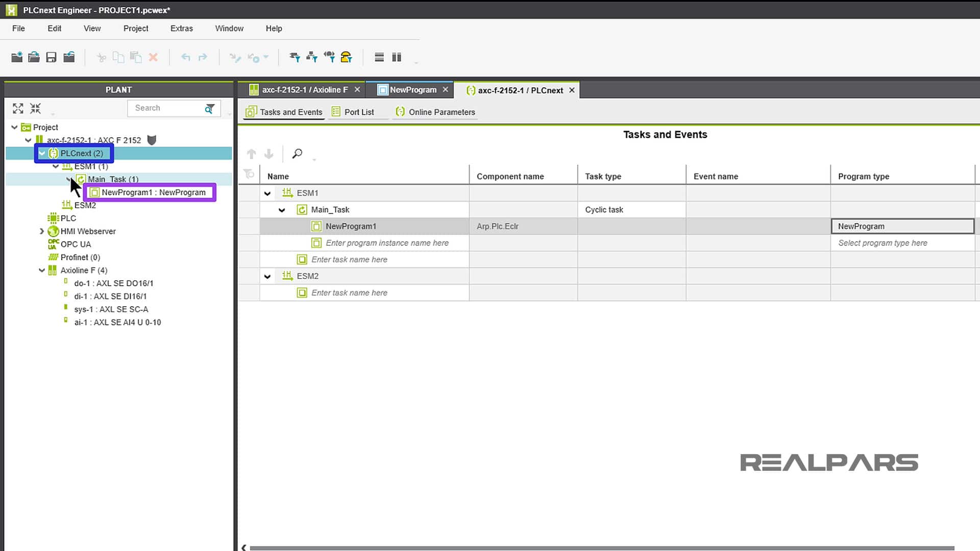This screenshot has width=980, height=551.
Task: Click Enter task name here under ESM2
Action: click(350, 293)
